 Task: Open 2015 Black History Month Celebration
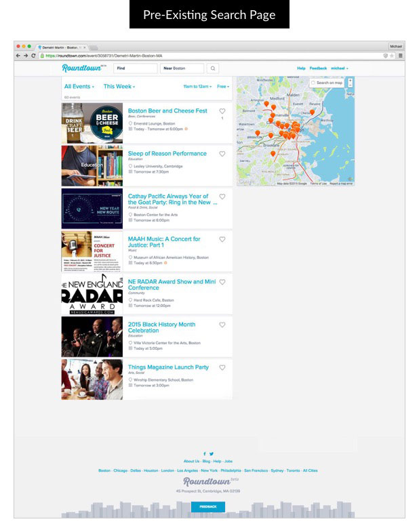click(161, 327)
